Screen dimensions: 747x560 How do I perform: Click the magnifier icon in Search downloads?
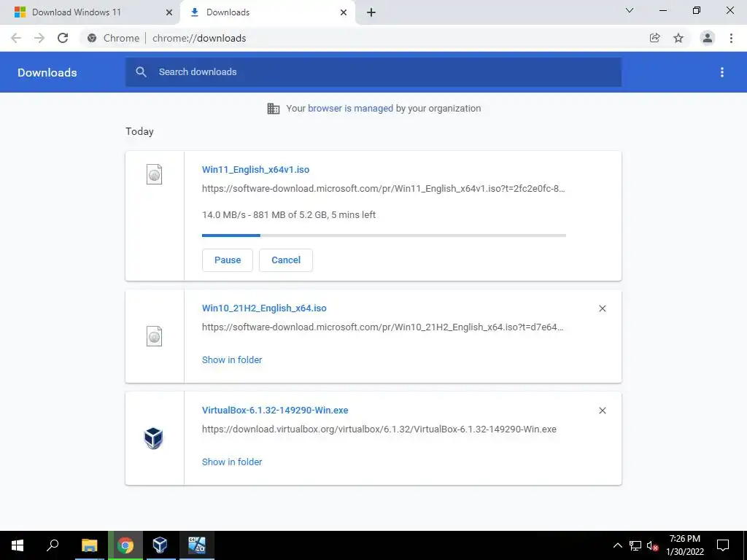[141, 72]
